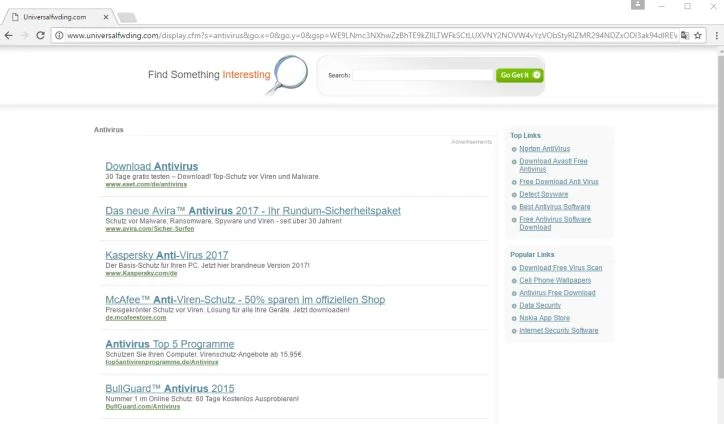Open the Download Antivirus ad link
Screen dimensions: 724x424
[151, 166]
